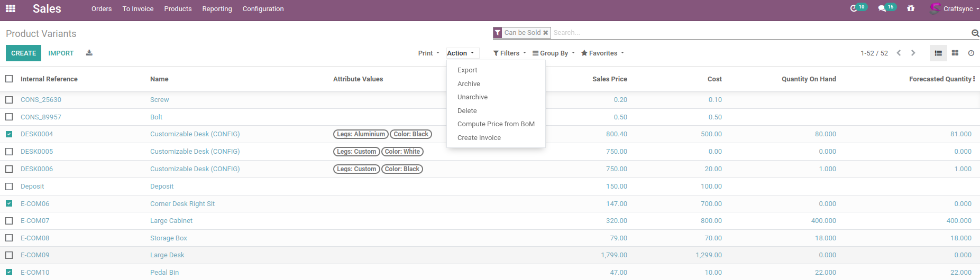980x280 pixels.
Task: Go to next page arrow
Action: [913, 53]
